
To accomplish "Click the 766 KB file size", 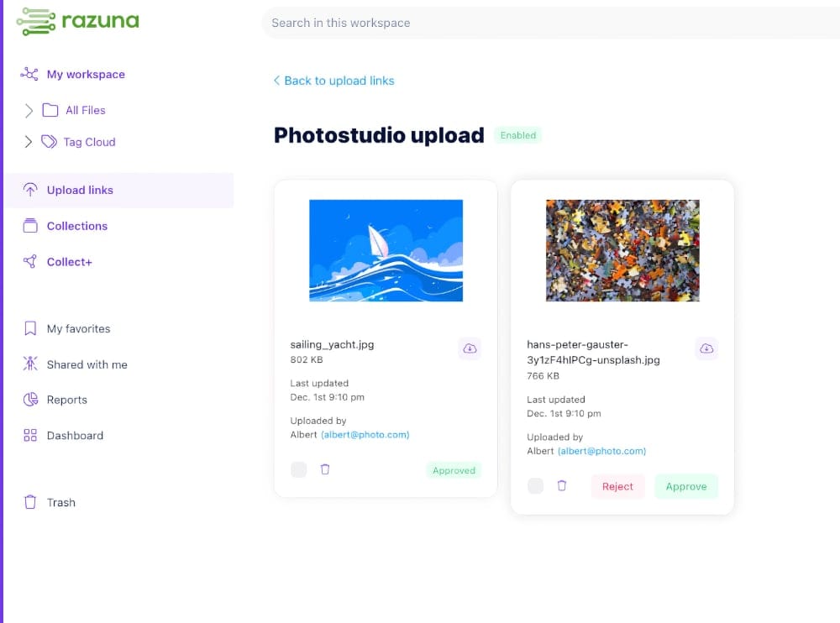I will [x=543, y=375].
